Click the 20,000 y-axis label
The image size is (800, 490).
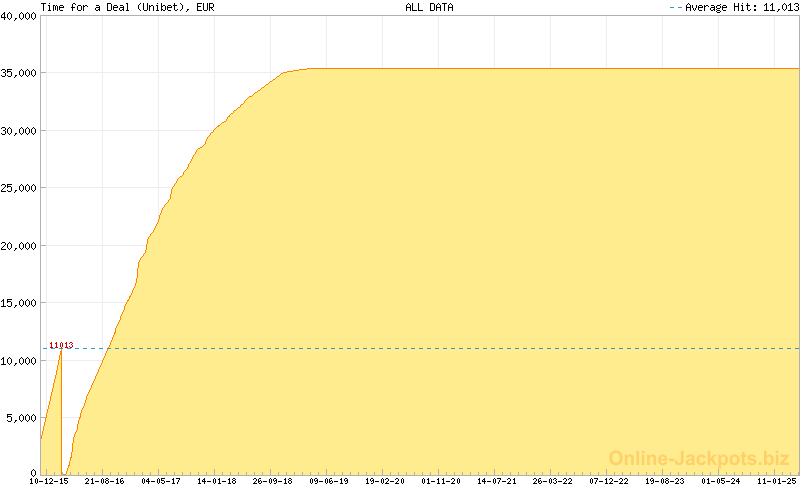click(19, 245)
